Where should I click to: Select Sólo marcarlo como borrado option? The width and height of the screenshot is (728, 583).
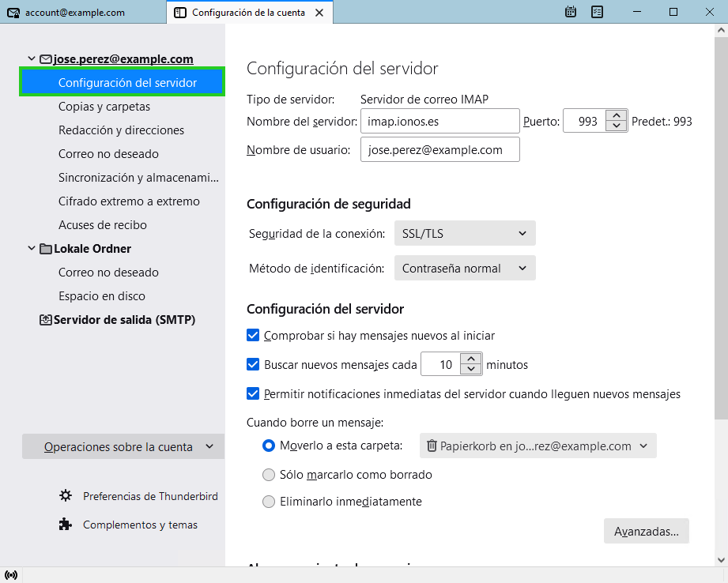(x=269, y=475)
